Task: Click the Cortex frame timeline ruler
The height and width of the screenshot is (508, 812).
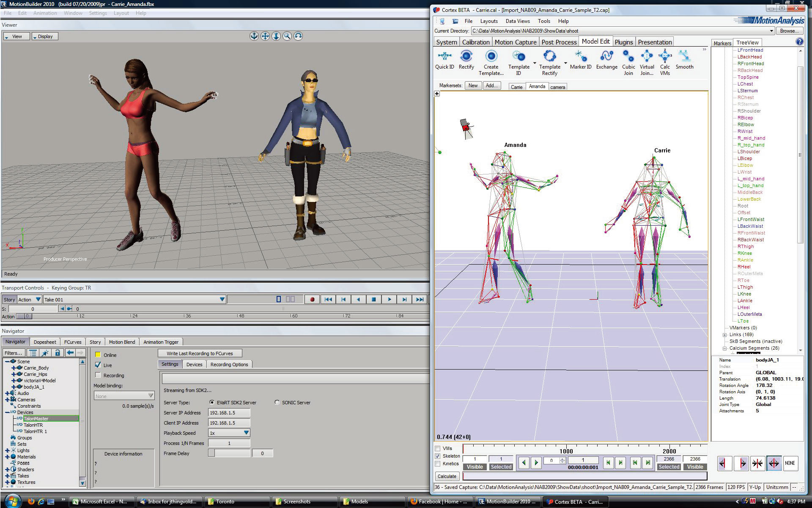Action: (585, 449)
